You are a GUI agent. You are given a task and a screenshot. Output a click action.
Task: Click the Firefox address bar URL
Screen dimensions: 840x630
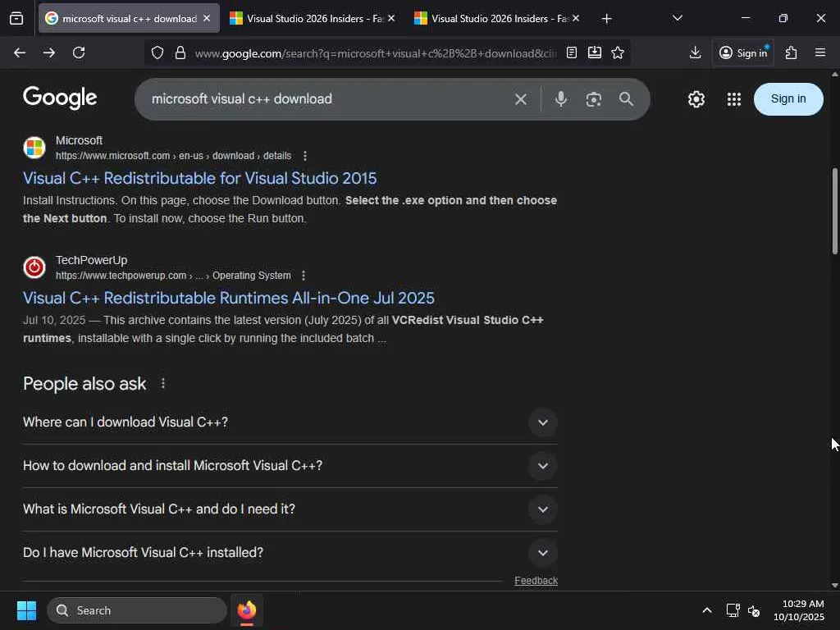pyautogui.click(x=375, y=53)
